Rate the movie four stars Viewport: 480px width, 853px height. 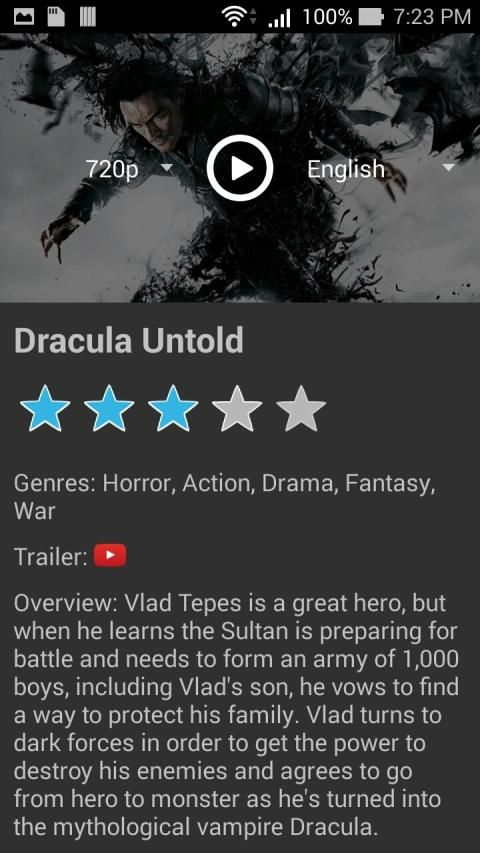237,408
